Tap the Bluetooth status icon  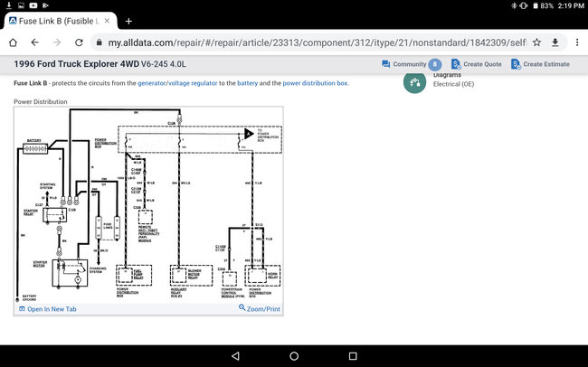pos(514,5)
